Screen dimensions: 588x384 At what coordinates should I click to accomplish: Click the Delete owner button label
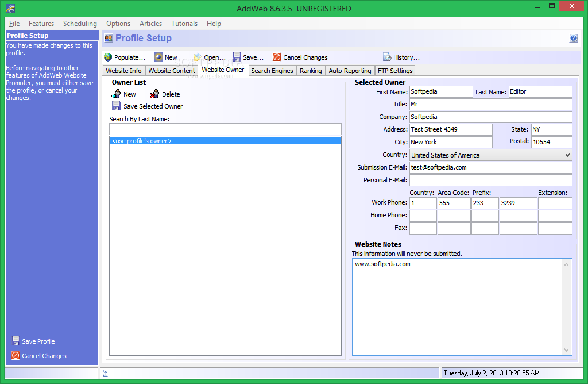(x=171, y=94)
